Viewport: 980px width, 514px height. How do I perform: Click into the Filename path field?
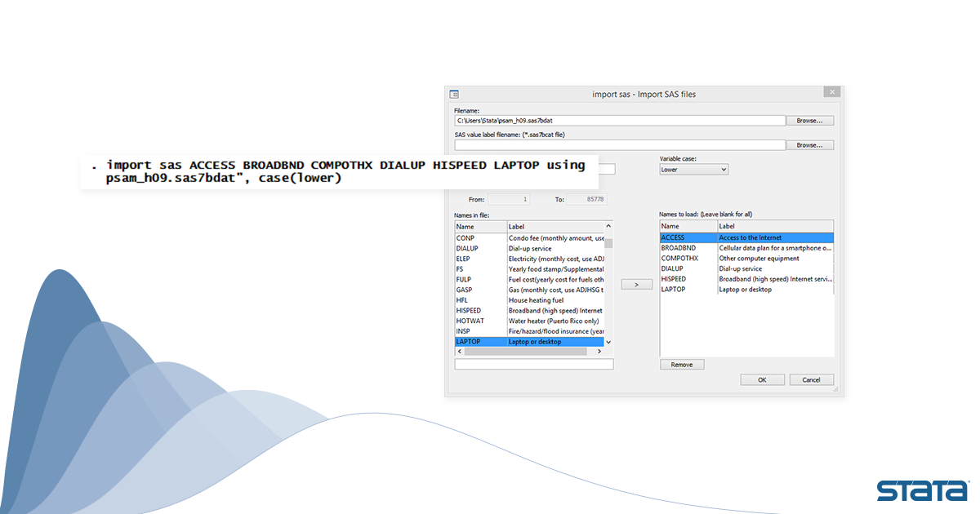tap(620, 120)
